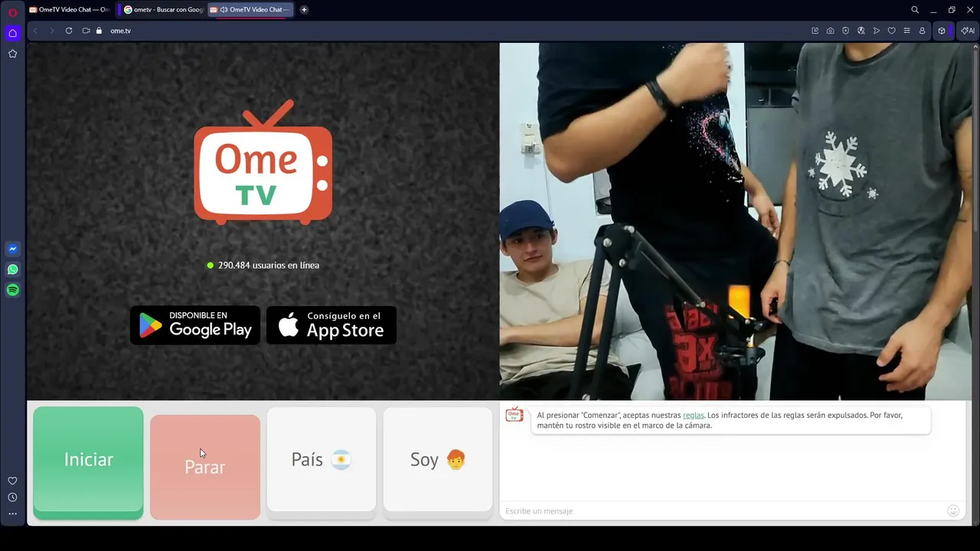Open the emoji smiley picker in chat
Viewport: 980px width, 551px height.
click(953, 510)
